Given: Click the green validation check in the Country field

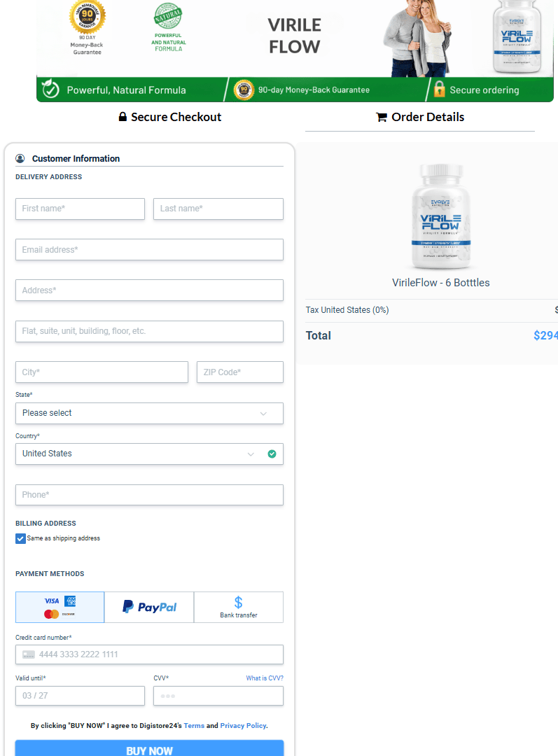Looking at the screenshot, I should coord(272,454).
